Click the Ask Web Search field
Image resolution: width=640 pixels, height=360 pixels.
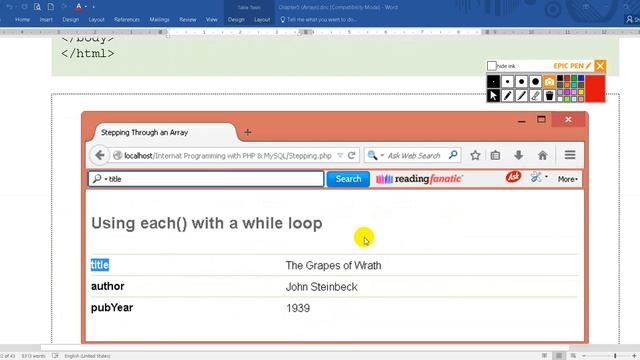pyautogui.click(x=413, y=156)
